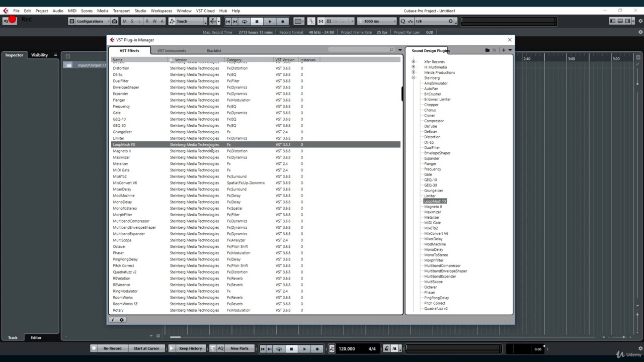Image resolution: width=644 pixels, height=362 pixels.
Task: Select the Magneto II row in effects list
Action: pos(256,151)
